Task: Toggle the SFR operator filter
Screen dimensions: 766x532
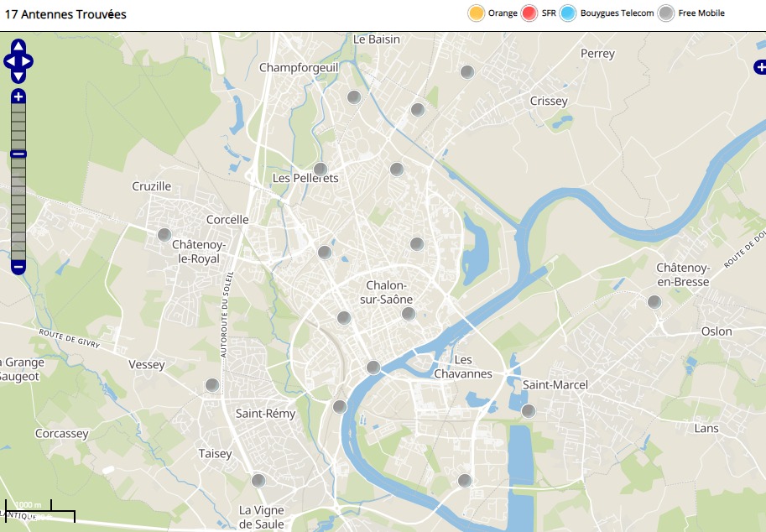Action: pyautogui.click(x=529, y=13)
